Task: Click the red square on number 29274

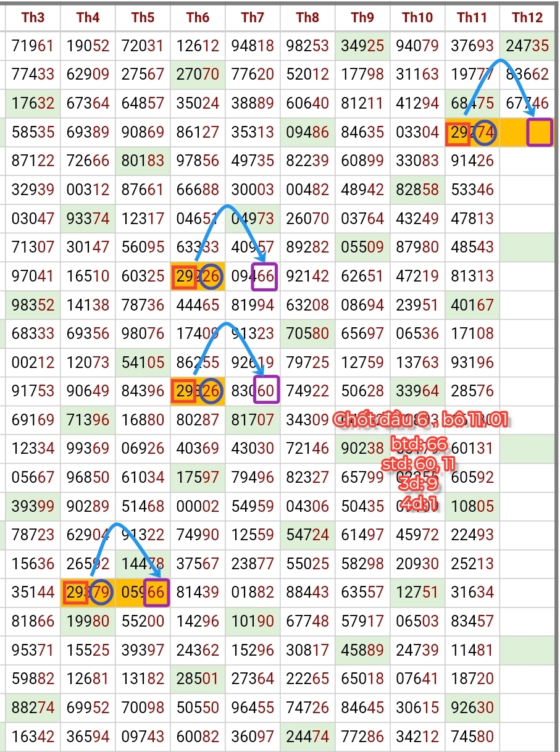Action: coord(458,133)
